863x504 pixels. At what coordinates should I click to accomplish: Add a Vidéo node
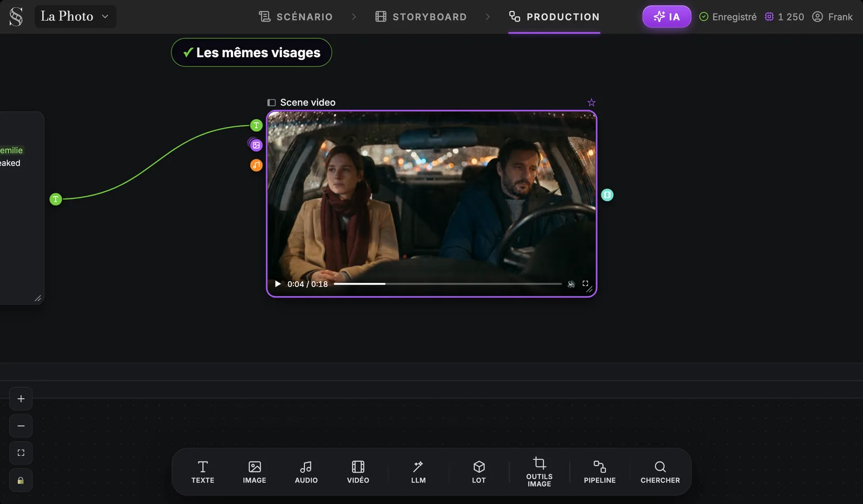(x=358, y=472)
